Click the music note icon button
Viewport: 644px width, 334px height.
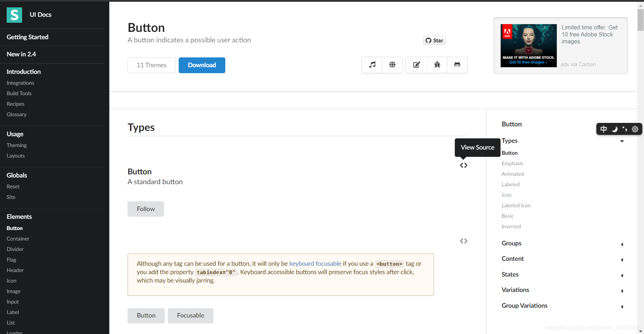tap(372, 65)
